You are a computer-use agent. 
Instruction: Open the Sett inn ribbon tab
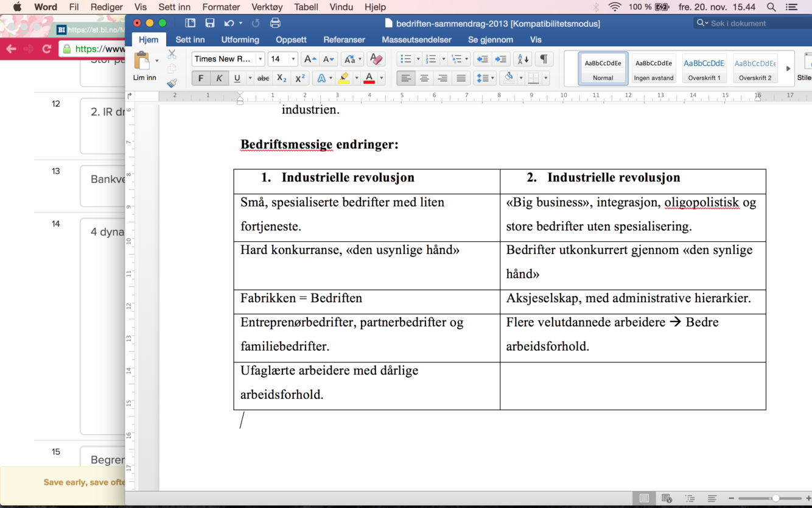coord(190,40)
